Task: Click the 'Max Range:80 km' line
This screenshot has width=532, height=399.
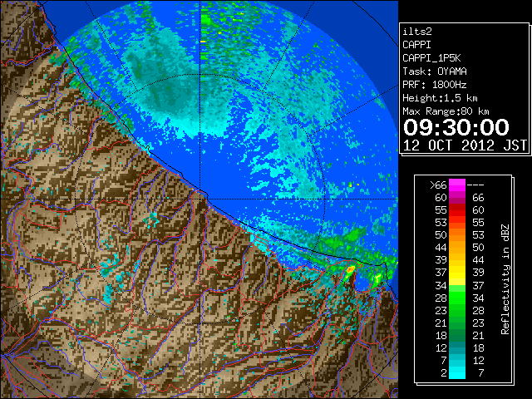Action: pyautogui.click(x=446, y=111)
